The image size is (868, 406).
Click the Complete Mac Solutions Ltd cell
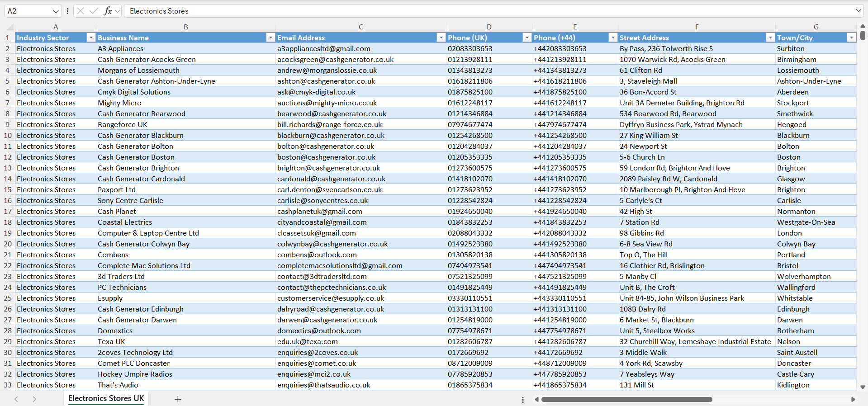click(186, 265)
